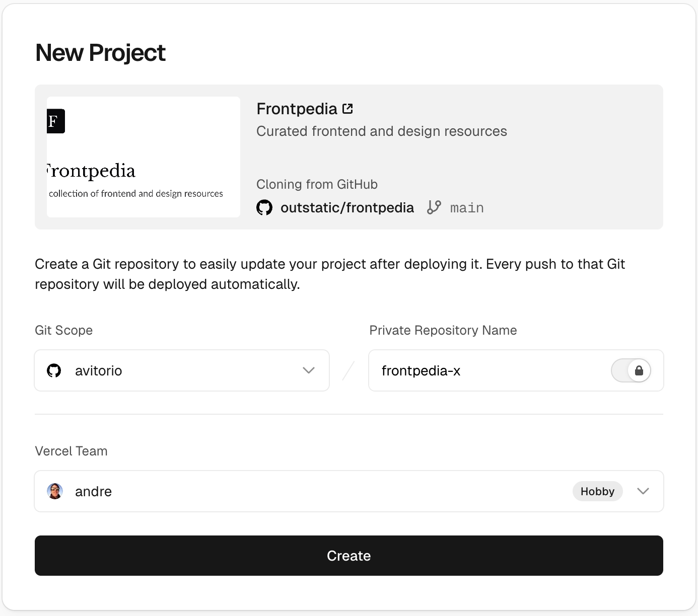The height and width of the screenshot is (616, 698).
Task: Open the avitorio Git Scope dropdown
Action: click(181, 371)
